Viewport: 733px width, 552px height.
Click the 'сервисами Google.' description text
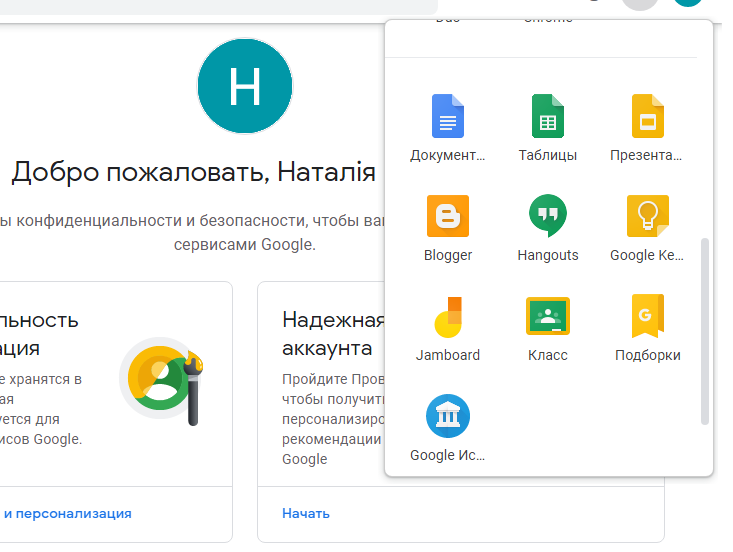(244, 244)
